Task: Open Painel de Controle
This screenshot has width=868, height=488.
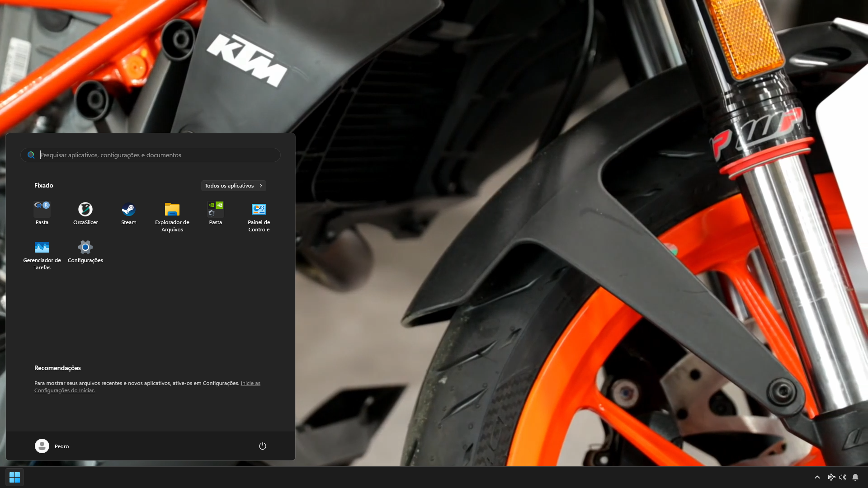Action: pyautogui.click(x=259, y=217)
